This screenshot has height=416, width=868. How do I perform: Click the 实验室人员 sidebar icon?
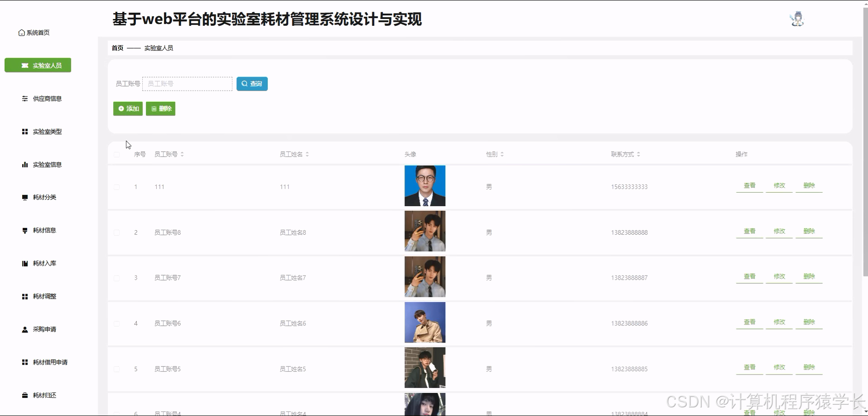pyautogui.click(x=25, y=66)
